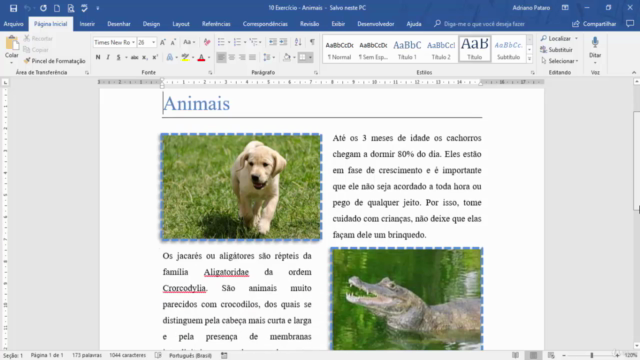Image resolution: width=640 pixels, height=360 pixels.
Task: Apply the Título 1 style
Action: point(407,49)
